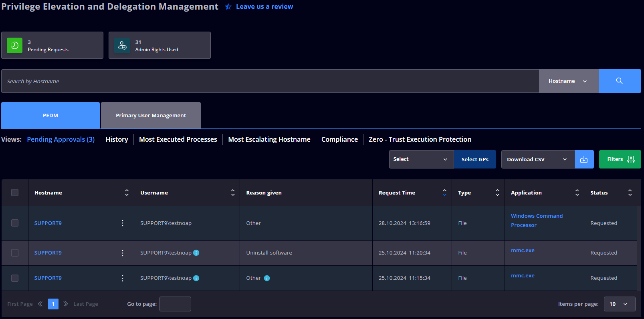Sort by Application column arrows
The width and height of the screenshot is (644, 319).
[577, 193]
